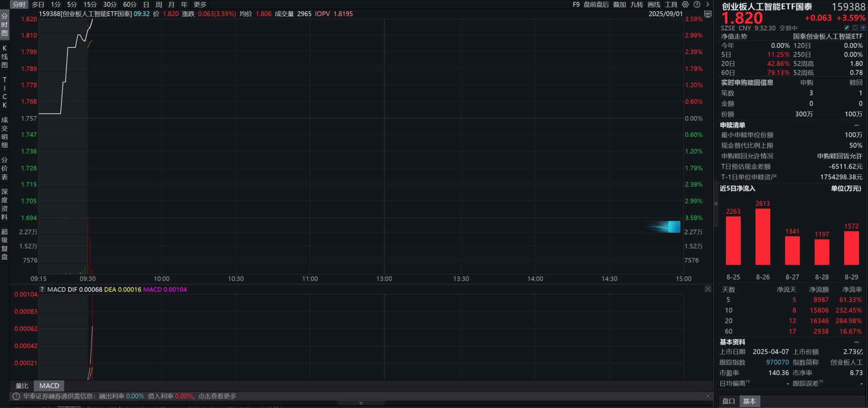The width and height of the screenshot is (868, 408).
Task: Expand the toolbar with the right chevron
Action: pos(708,5)
